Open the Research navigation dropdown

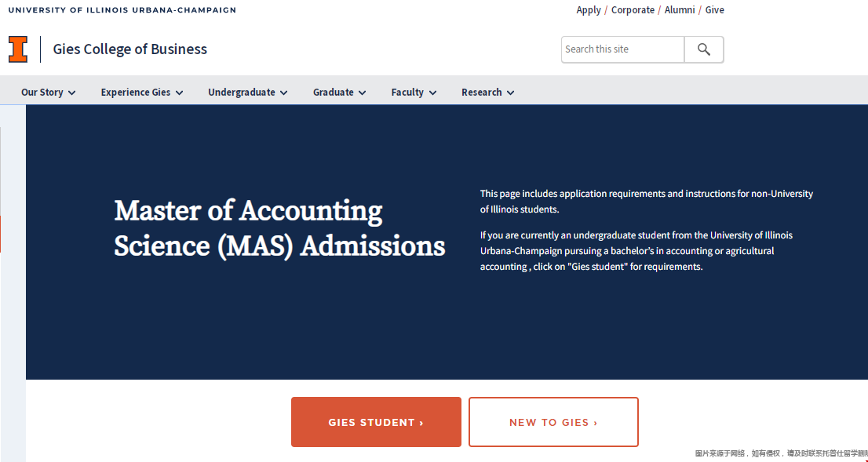coord(487,93)
